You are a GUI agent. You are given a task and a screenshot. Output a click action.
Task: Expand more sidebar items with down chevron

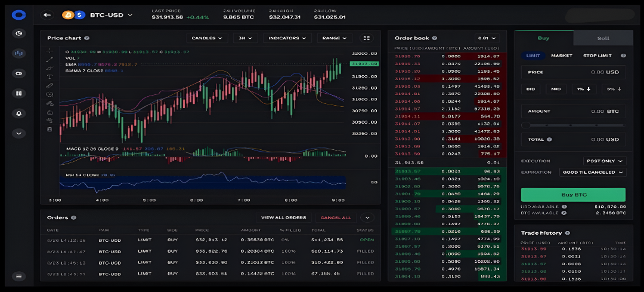(x=18, y=133)
